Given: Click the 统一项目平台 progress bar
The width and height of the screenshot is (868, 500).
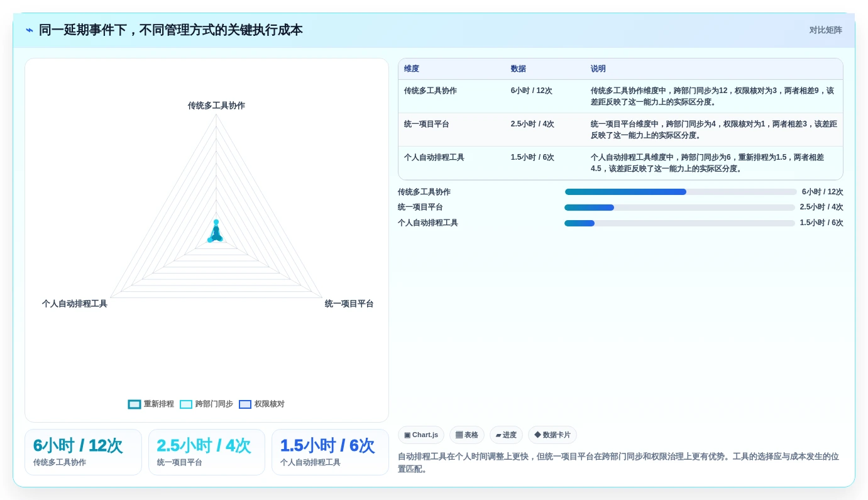Looking at the screenshot, I should (x=679, y=208).
